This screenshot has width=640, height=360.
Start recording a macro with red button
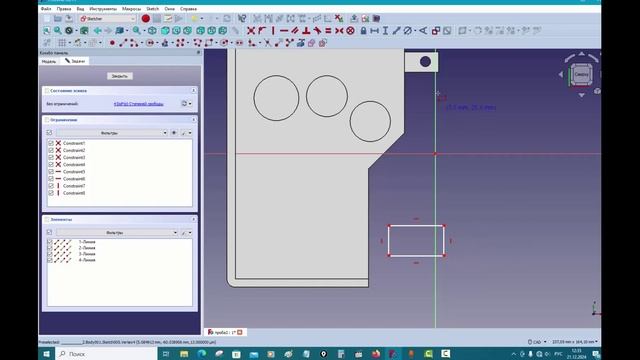[146, 19]
